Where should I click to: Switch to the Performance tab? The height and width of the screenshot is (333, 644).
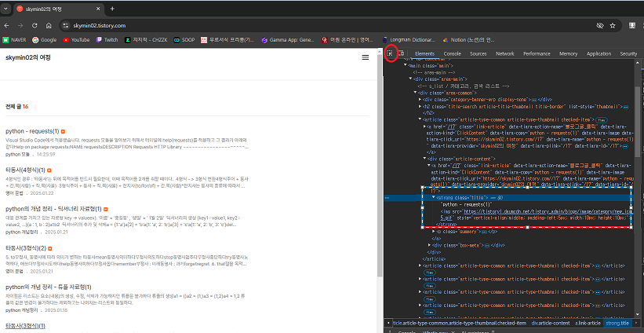point(537,53)
